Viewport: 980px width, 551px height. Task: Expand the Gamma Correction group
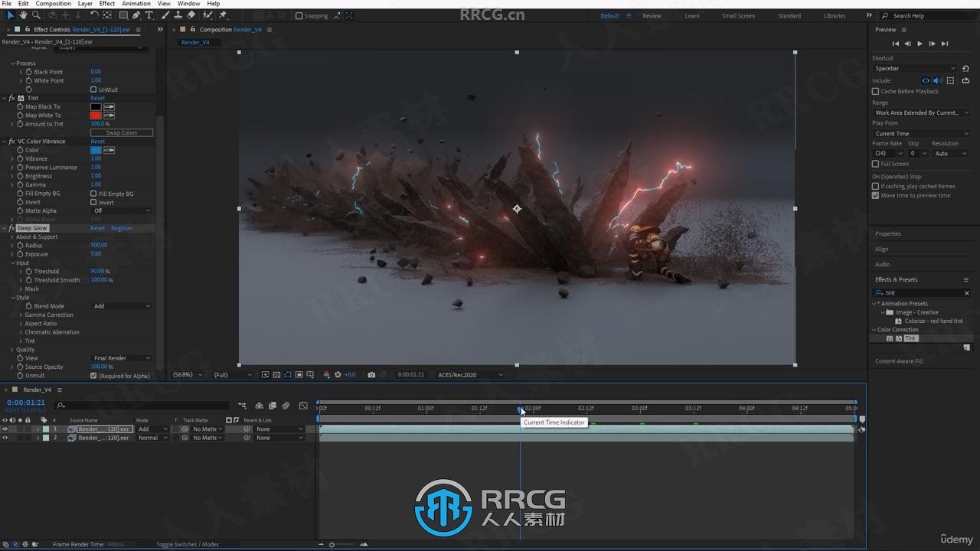tap(21, 315)
